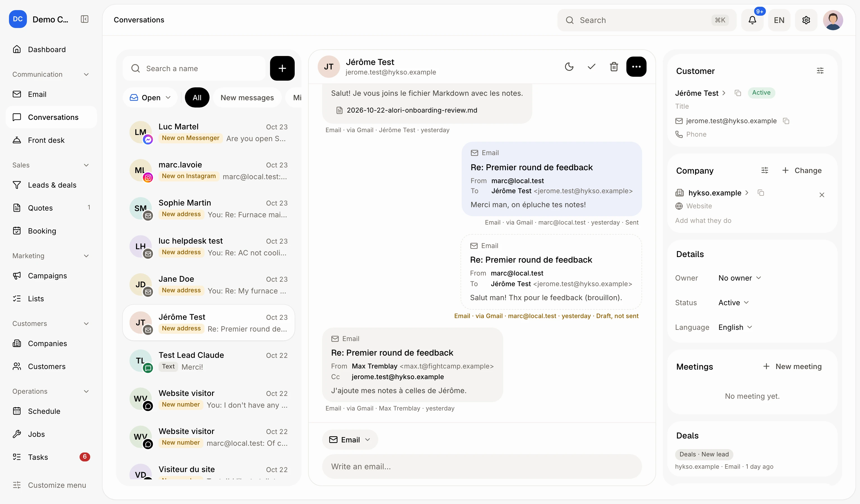Copy jerome.test@hykso.example email address icon
860x504 pixels.
point(786,121)
